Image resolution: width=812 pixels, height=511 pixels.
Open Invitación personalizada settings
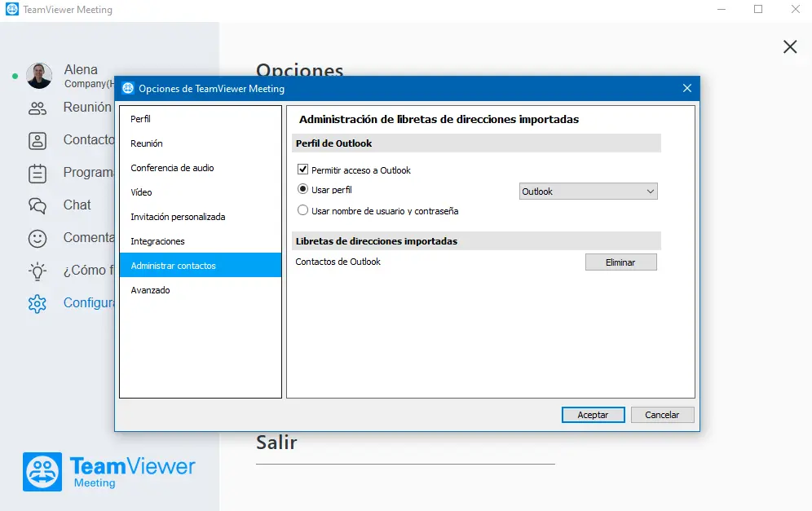201,217
